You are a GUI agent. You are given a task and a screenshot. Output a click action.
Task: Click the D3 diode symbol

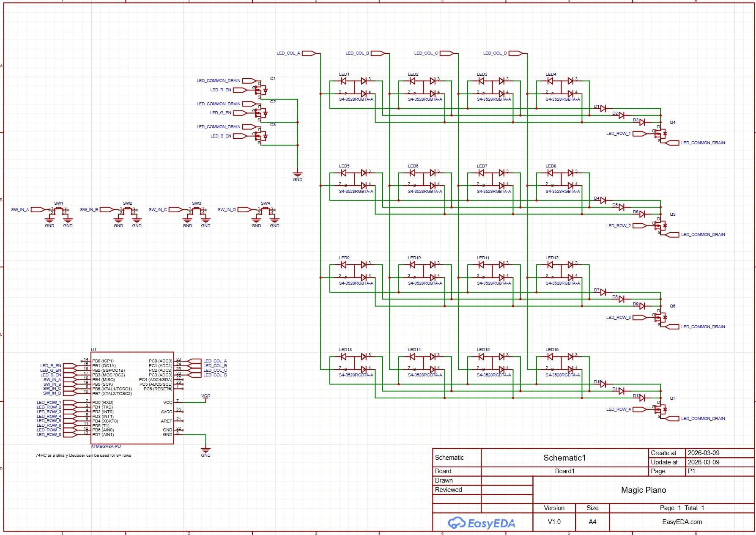tap(642, 122)
